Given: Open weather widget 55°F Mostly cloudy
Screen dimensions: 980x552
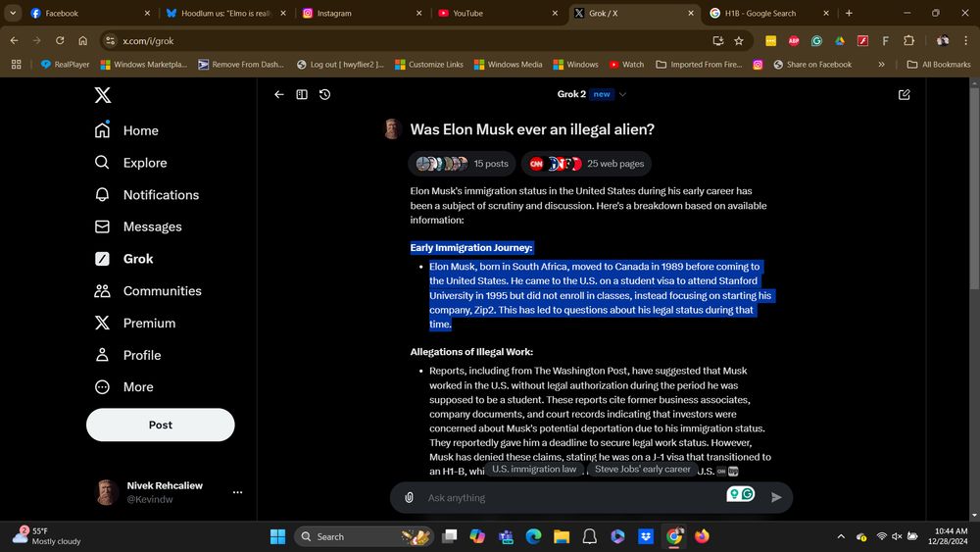Looking at the screenshot, I should (47, 536).
